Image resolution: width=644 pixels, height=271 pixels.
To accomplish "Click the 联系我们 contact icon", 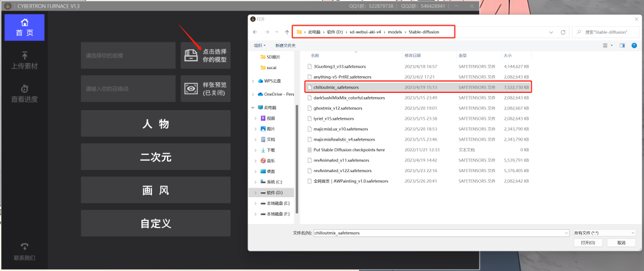I will [x=24, y=247].
